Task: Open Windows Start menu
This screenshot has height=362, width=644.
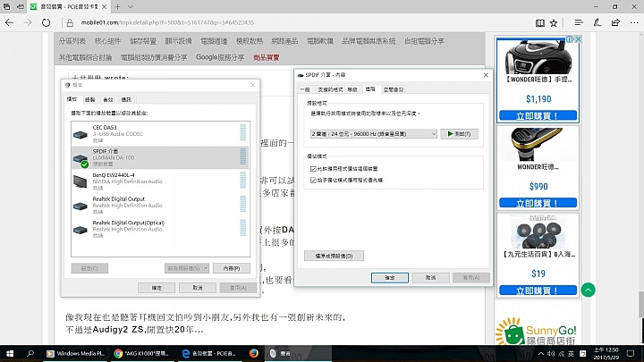Action: pos(10,353)
